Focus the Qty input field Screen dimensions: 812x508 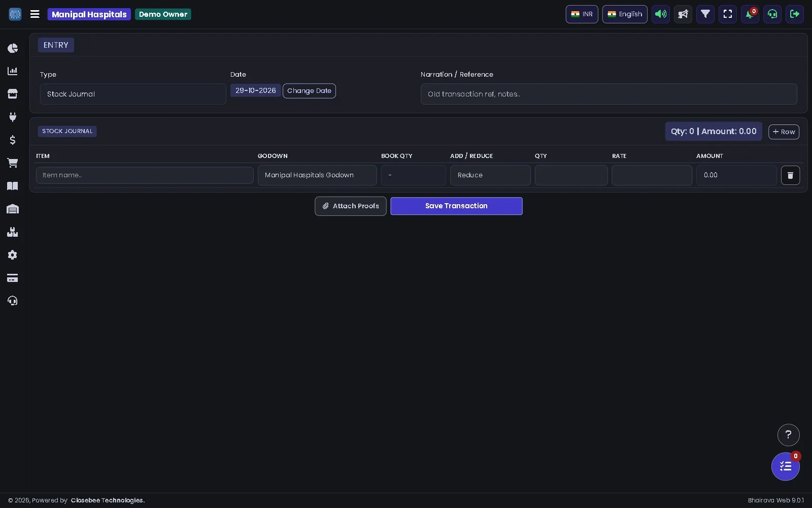point(571,175)
